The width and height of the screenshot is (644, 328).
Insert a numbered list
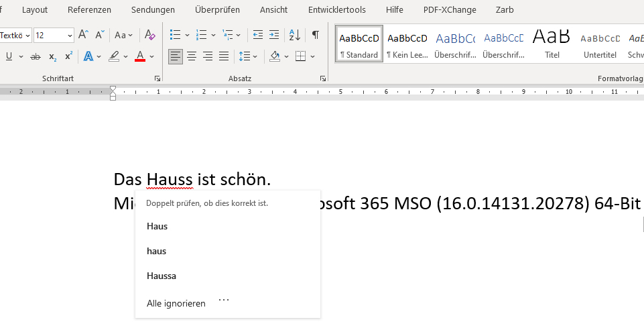201,34
